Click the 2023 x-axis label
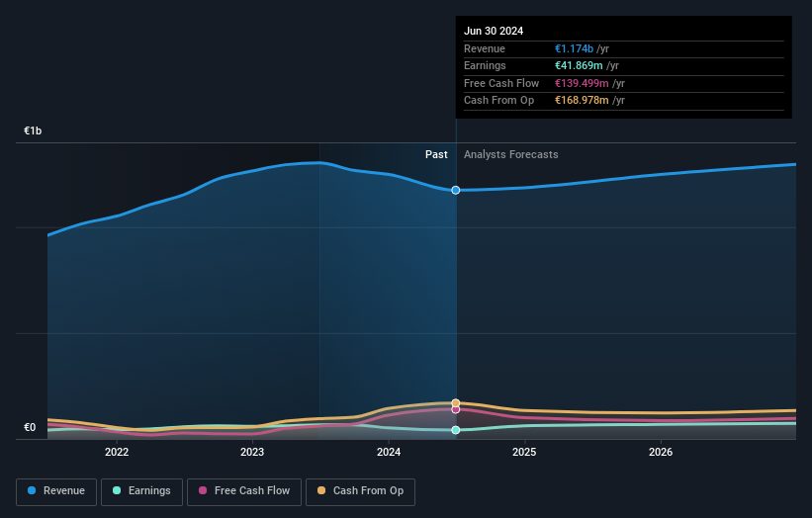 pos(252,452)
